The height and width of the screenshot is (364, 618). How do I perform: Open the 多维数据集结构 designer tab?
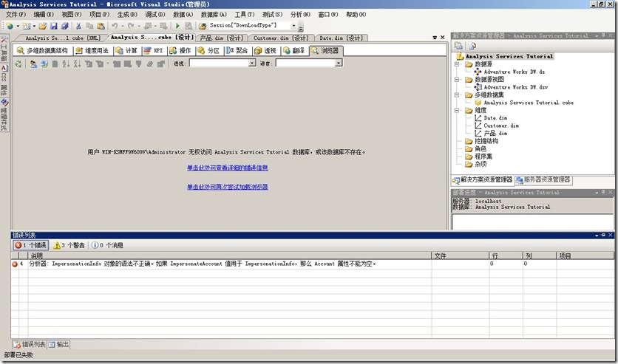point(43,50)
